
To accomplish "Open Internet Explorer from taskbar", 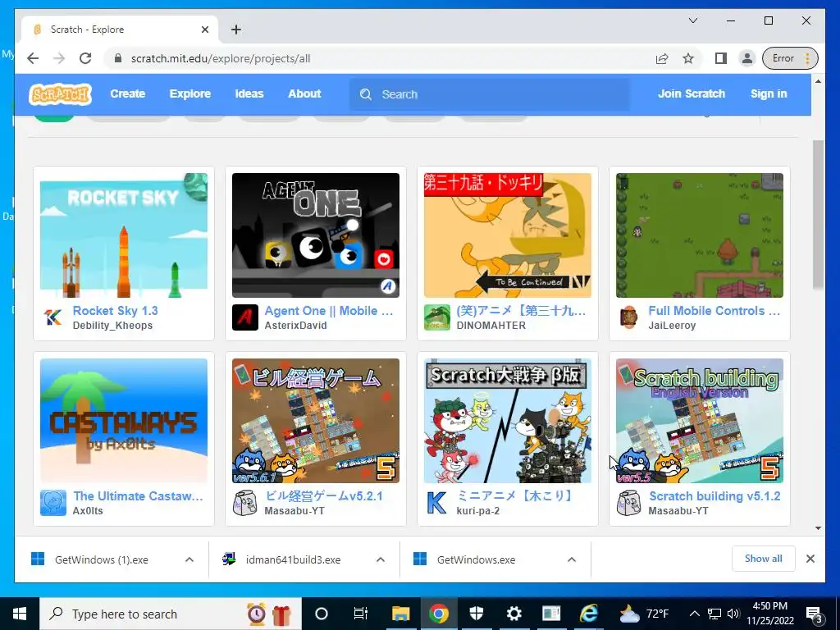I will pyautogui.click(x=589, y=614).
